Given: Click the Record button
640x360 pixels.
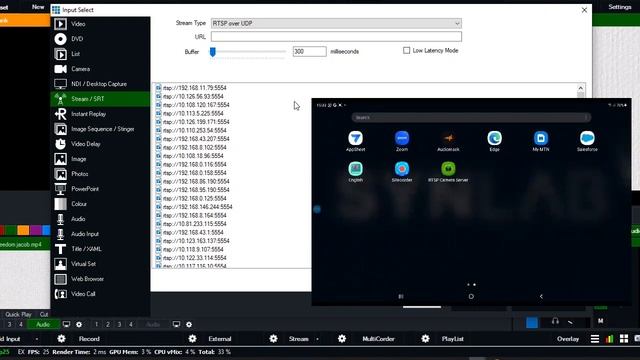Looking at the screenshot, I should click(x=89, y=339).
